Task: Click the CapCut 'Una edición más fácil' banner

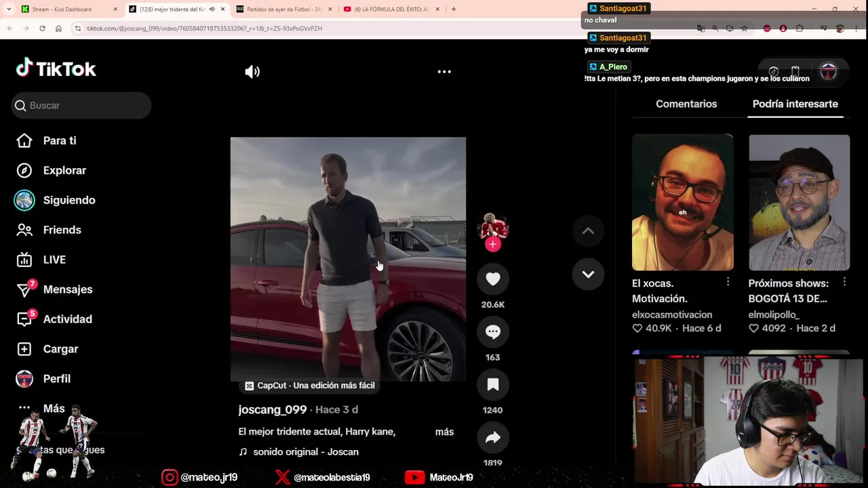Action: [309, 385]
